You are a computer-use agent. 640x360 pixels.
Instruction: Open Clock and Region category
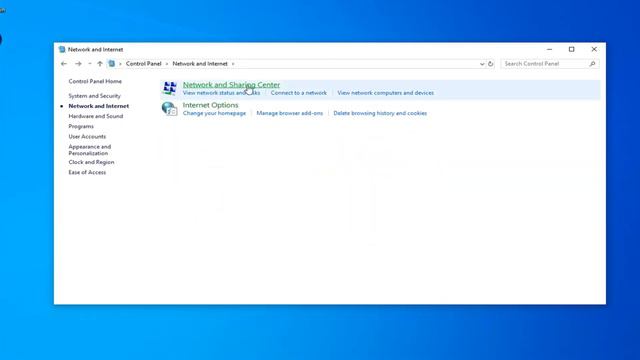[x=91, y=162]
